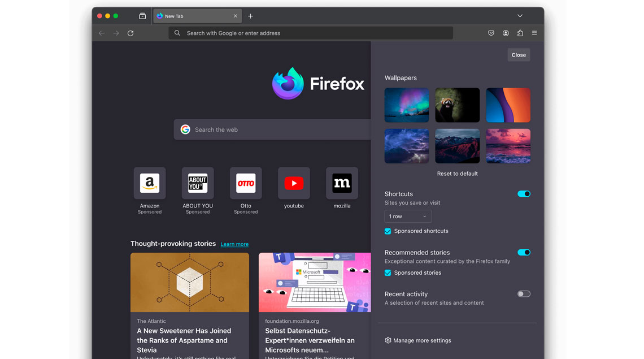Open the Firefox account icon

click(506, 33)
